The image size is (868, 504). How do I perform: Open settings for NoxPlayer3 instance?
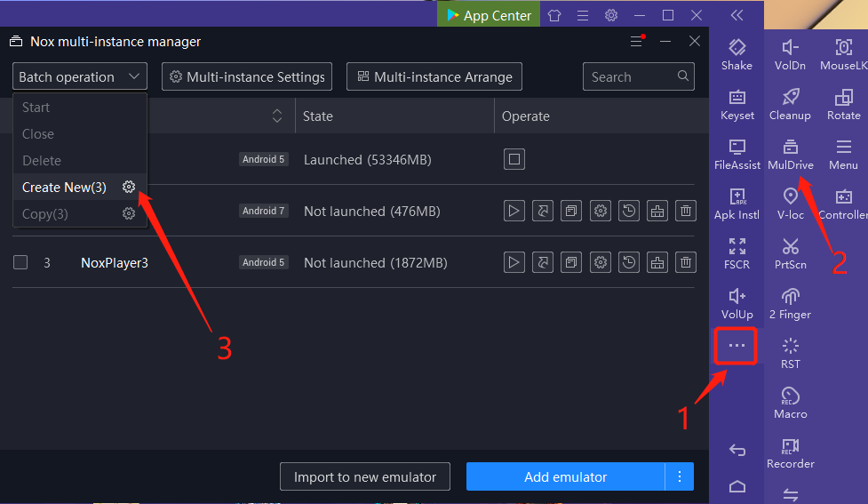tap(600, 262)
